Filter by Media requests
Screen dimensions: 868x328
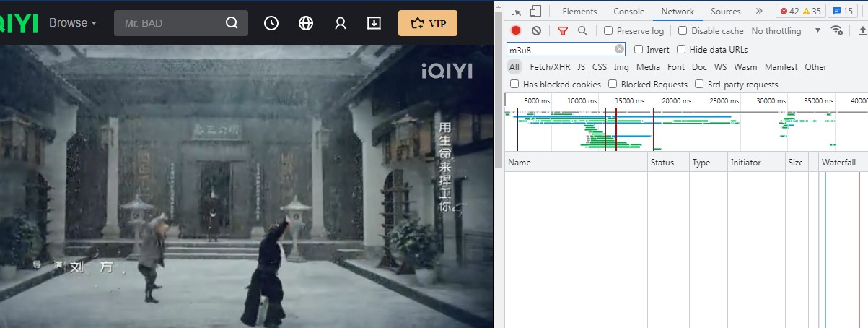[x=648, y=67]
